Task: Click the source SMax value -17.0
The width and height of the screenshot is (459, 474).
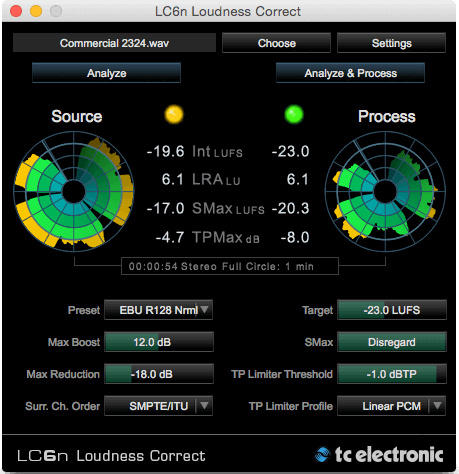Action: coord(165,209)
